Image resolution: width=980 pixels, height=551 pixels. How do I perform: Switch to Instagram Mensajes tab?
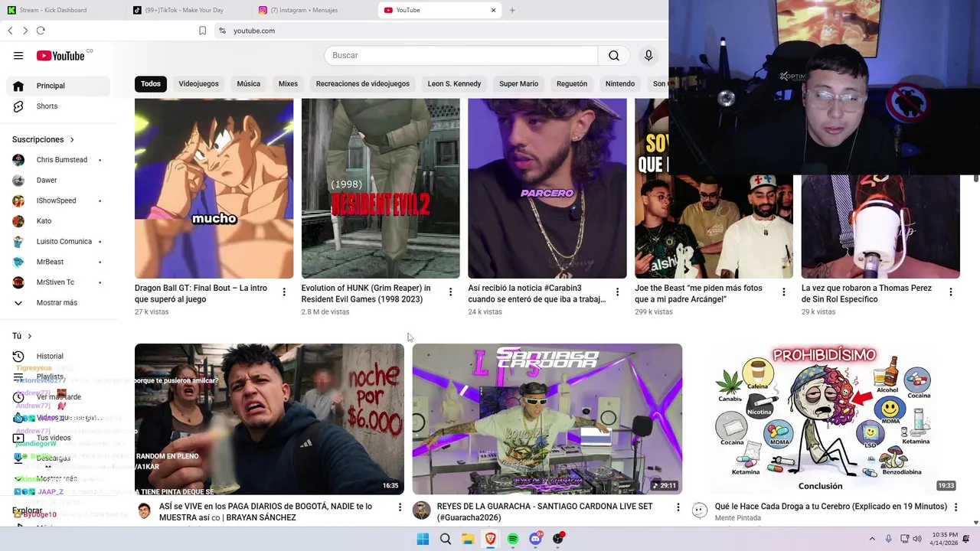pyautogui.click(x=314, y=10)
